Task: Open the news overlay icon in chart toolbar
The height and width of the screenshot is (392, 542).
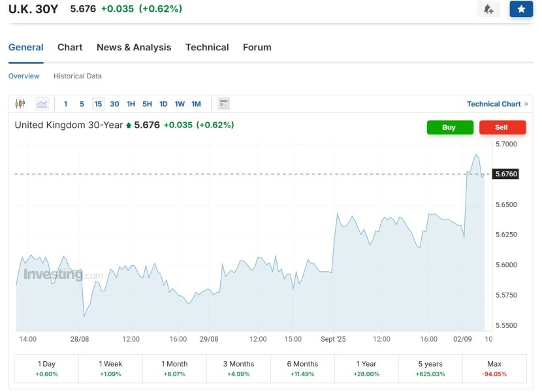Action: tap(224, 104)
